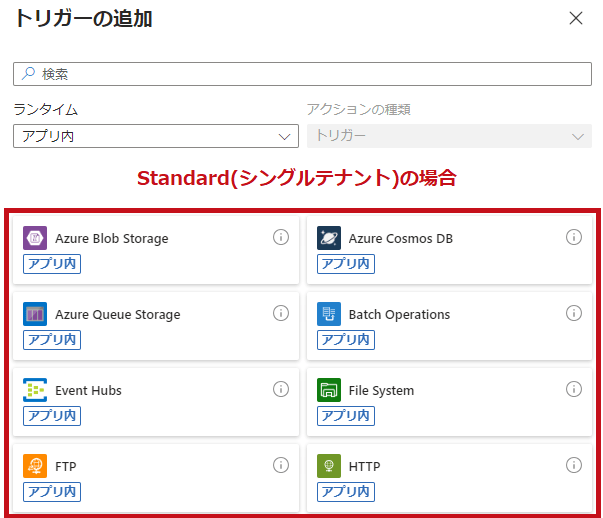Pick the Azure Queue Storage icon
Image resolution: width=603 pixels, height=518 pixels.
[x=35, y=314]
